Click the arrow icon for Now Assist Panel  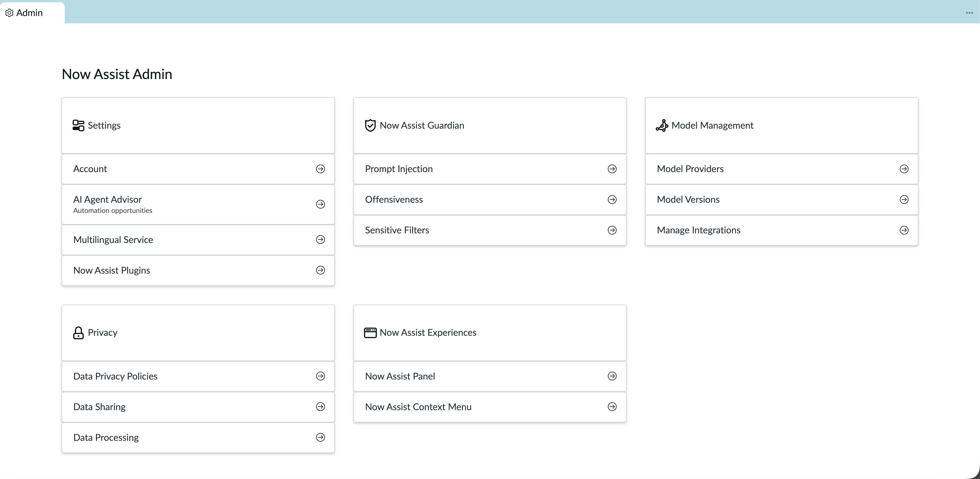(x=612, y=376)
